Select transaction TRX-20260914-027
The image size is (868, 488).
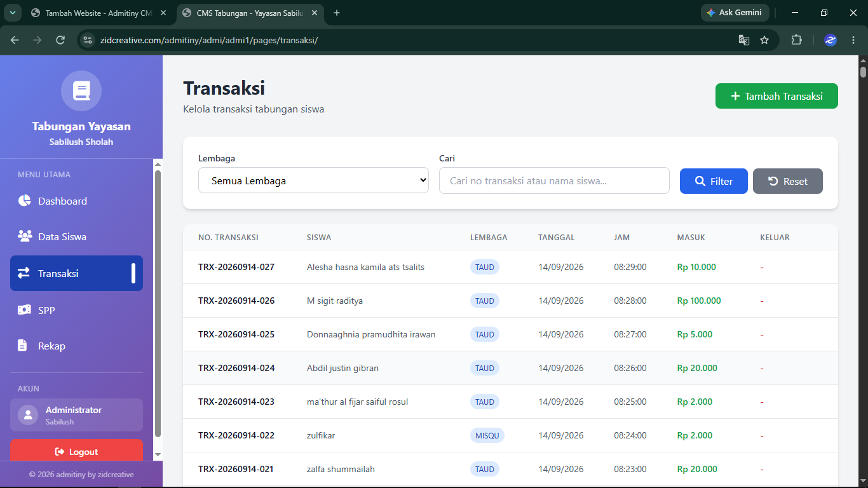click(236, 267)
